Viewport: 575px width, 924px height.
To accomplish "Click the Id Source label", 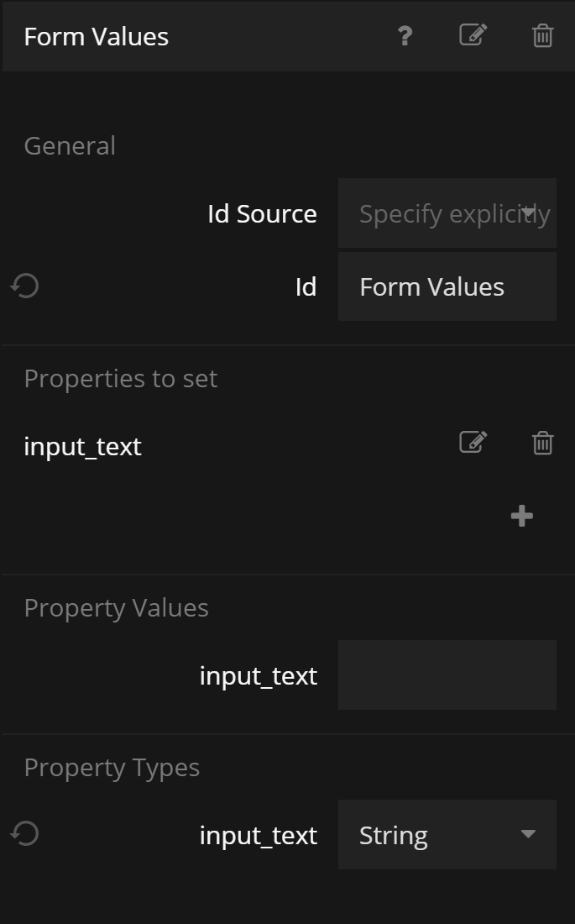I will [x=262, y=213].
